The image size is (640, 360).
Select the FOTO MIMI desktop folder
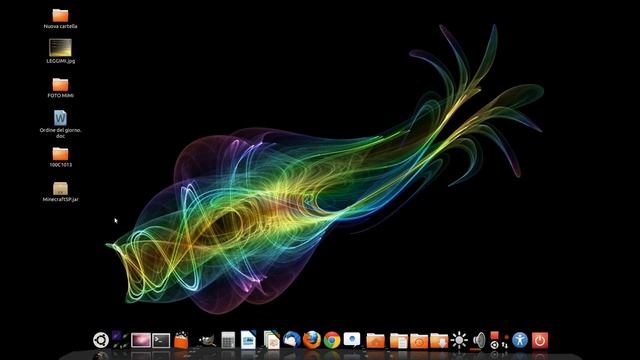pyautogui.click(x=60, y=88)
